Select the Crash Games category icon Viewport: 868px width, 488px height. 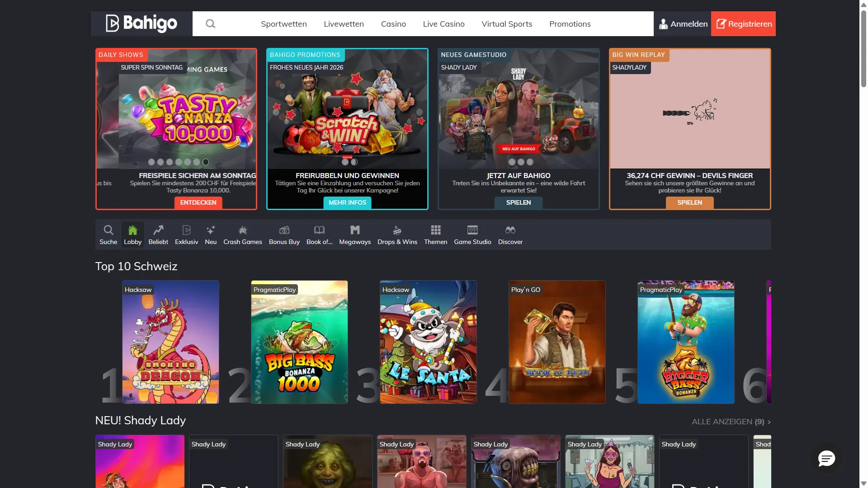point(243,230)
